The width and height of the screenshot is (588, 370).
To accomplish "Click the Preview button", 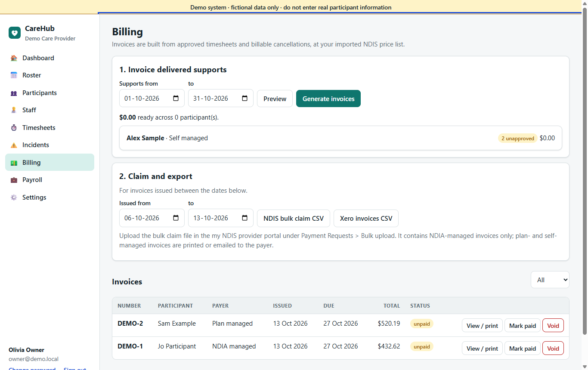I will pyautogui.click(x=275, y=99).
